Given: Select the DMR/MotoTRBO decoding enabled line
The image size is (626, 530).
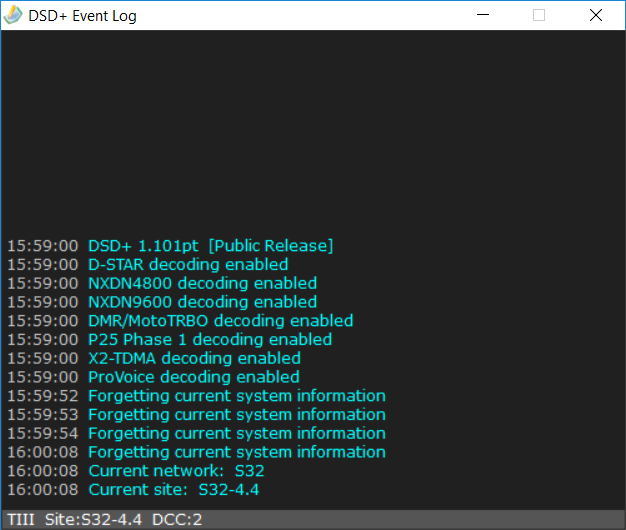Looking at the screenshot, I should [180, 321].
